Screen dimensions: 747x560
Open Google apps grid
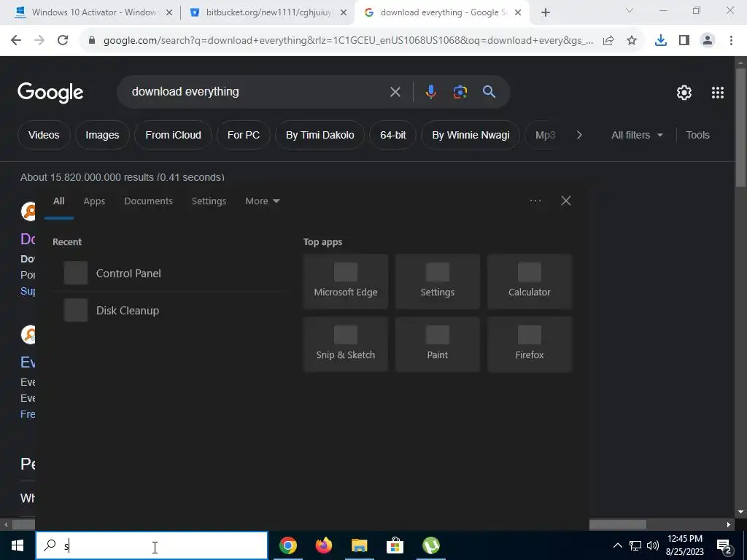click(718, 93)
